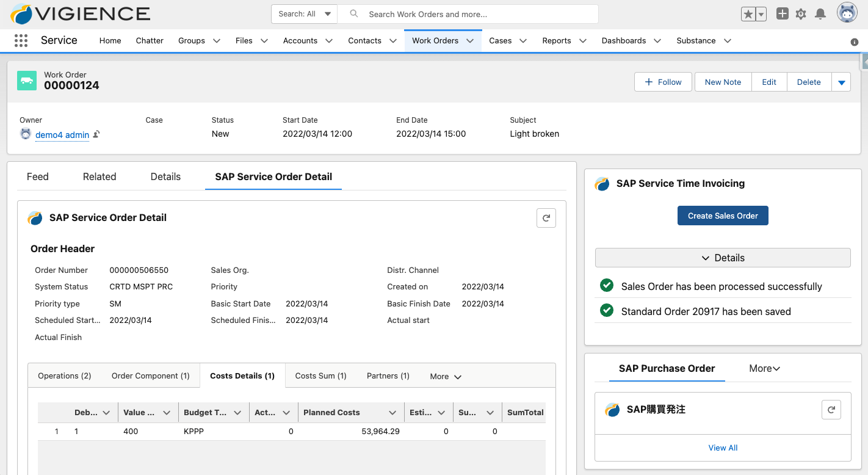Click the Work Order truck icon
Viewport: 868px width, 475px height.
[x=27, y=81]
